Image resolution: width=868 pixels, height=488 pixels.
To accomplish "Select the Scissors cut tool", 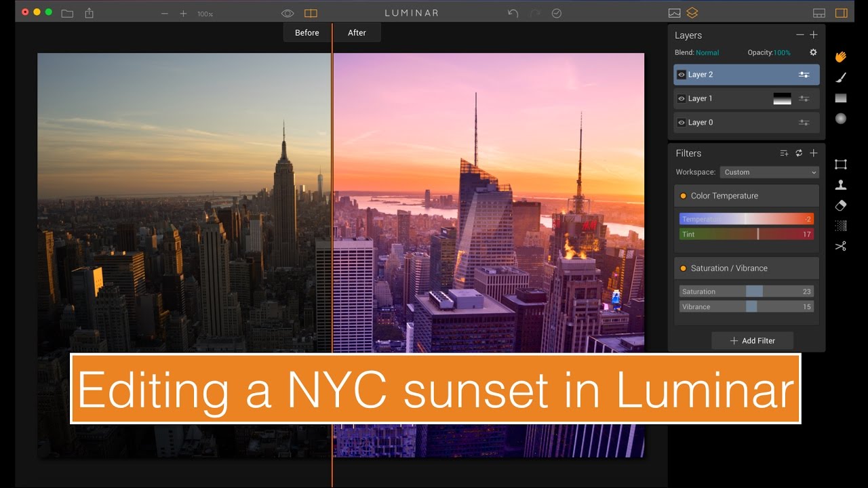I will pos(841,246).
